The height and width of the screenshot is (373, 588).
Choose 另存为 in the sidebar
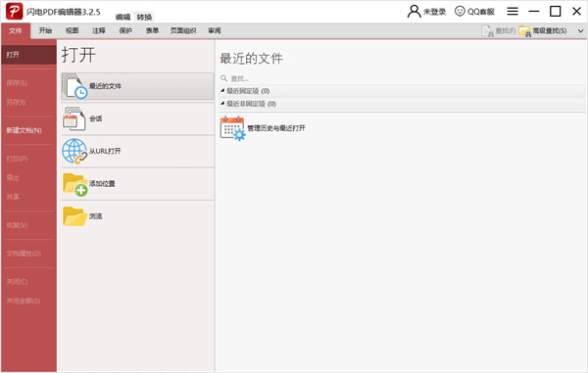click(x=16, y=102)
